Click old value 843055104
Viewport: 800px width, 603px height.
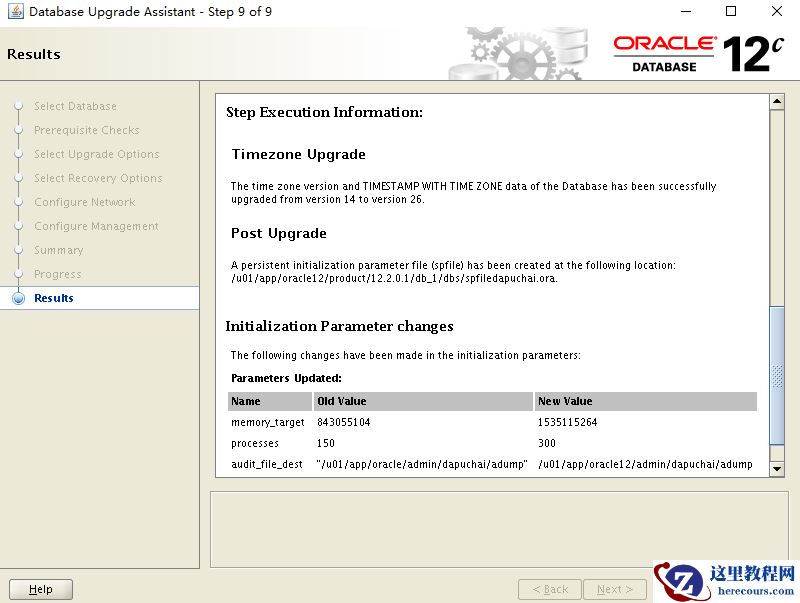343,422
